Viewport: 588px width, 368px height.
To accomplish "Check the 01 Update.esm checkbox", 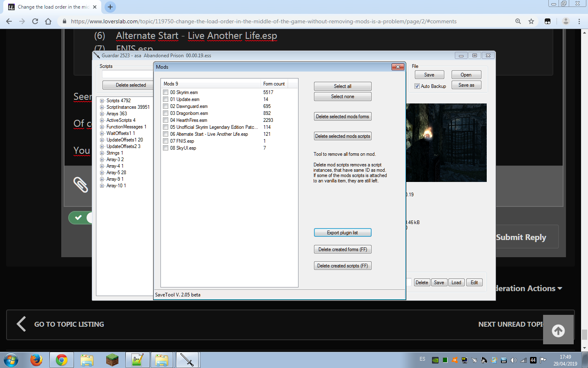I will [x=166, y=99].
